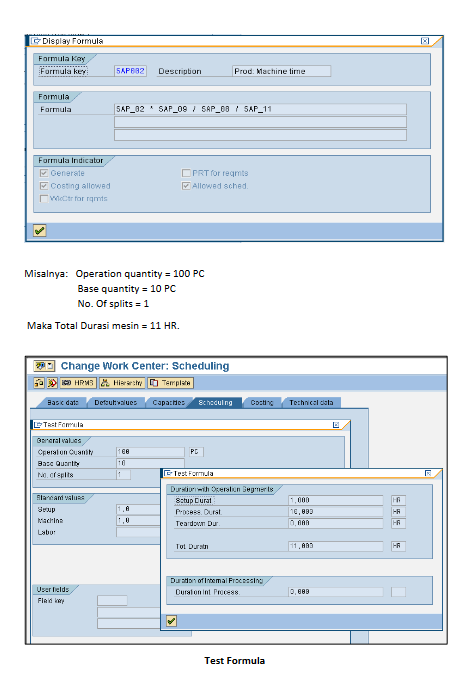This screenshot has width=470, height=678.
Task: Click the text 'Operation quantity = 100 PC'
Action: [x=140, y=274]
